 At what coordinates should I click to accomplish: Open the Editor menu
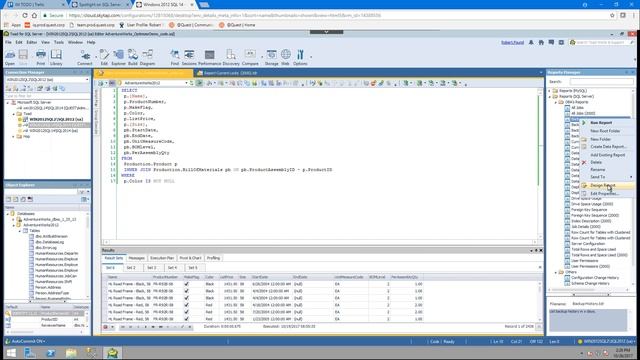(31, 42)
